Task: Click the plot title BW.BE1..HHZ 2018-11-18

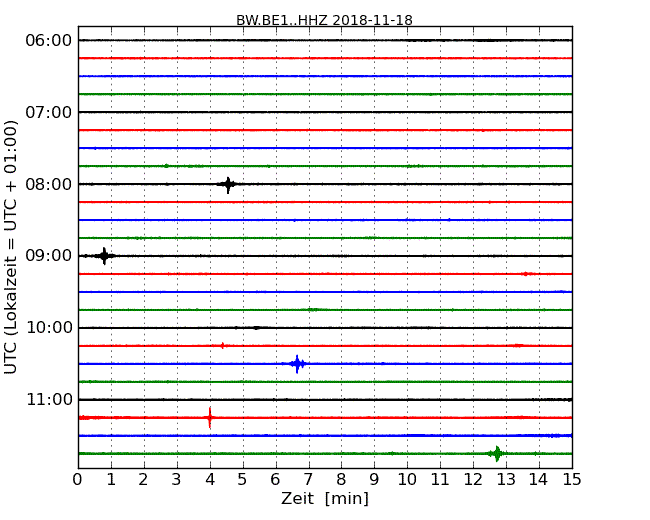Action: pos(324,20)
